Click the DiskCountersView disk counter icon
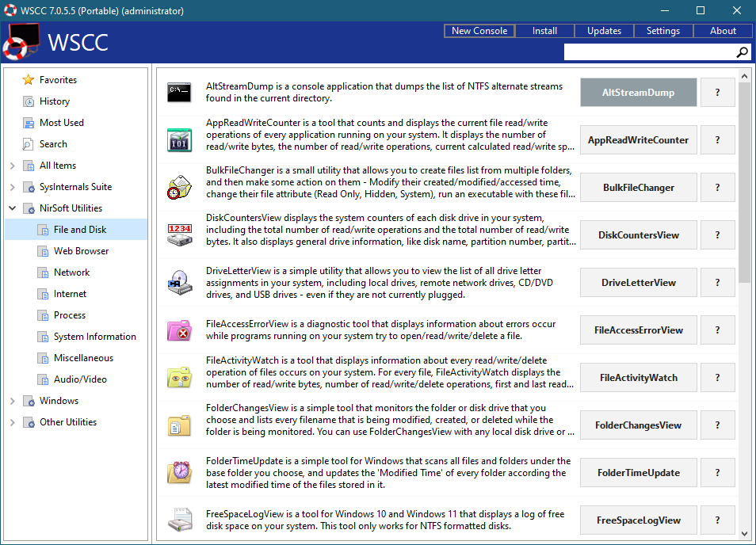The height and width of the screenshot is (545, 756). click(179, 235)
